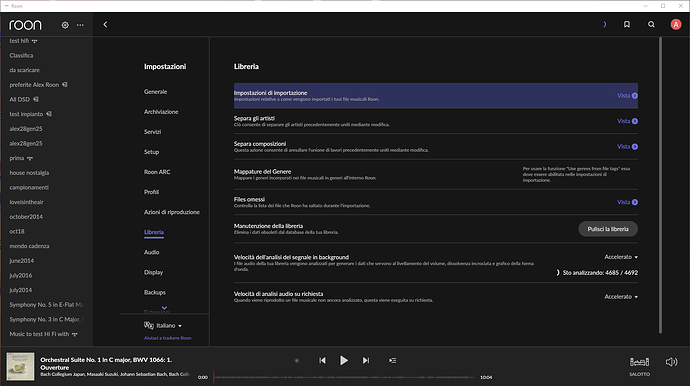Screen dimensions: 690x386
Task: Expand background analysis speed Accelerato dropdown
Action: tap(621, 257)
